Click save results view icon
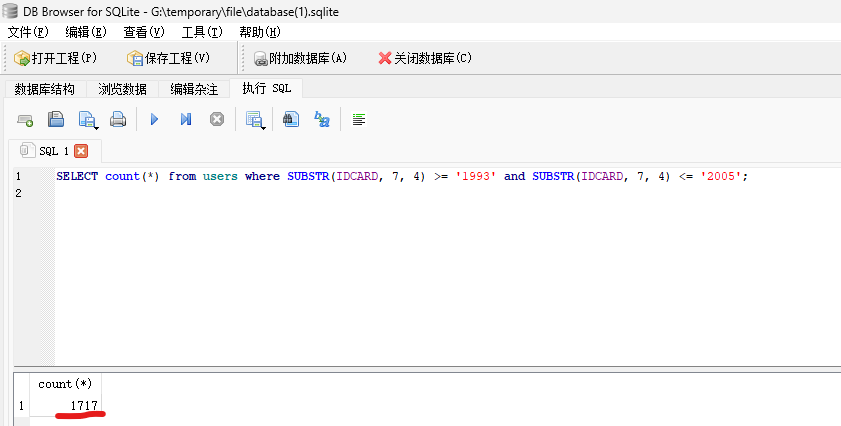This screenshot has width=841, height=426. (253, 119)
